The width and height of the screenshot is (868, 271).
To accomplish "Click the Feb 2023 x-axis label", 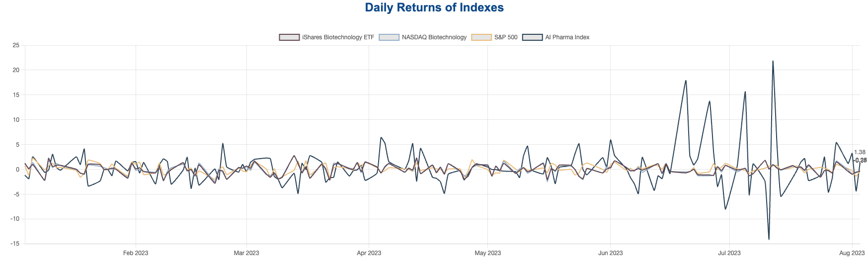I will coord(136,253).
